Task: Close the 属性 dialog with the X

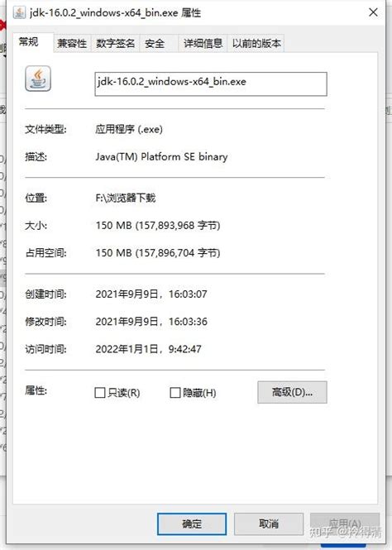Action: click(x=373, y=12)
